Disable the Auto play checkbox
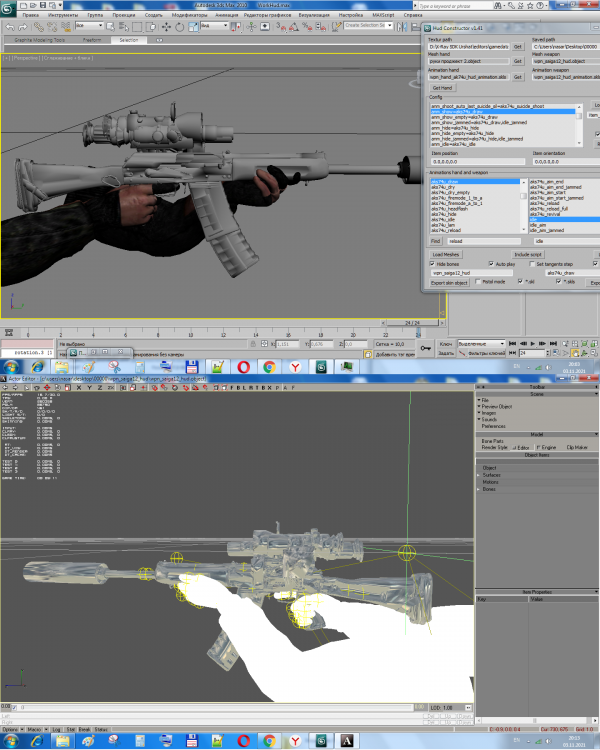The width and height of the screenshot is (600, 750). pyautogui.click(x=489, y=264)
